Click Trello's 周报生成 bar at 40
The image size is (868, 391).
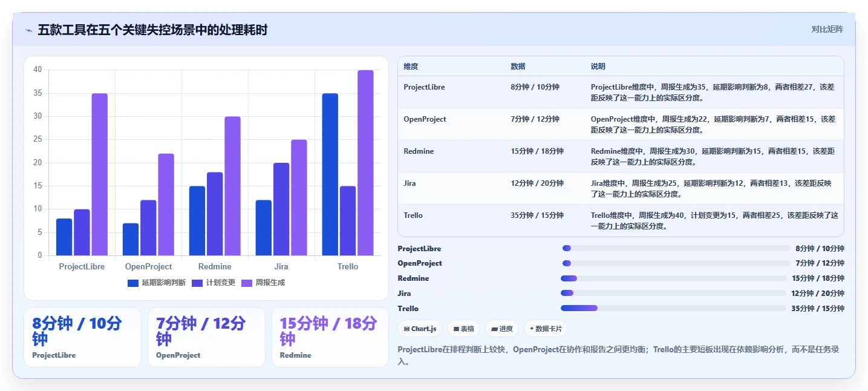365,163
